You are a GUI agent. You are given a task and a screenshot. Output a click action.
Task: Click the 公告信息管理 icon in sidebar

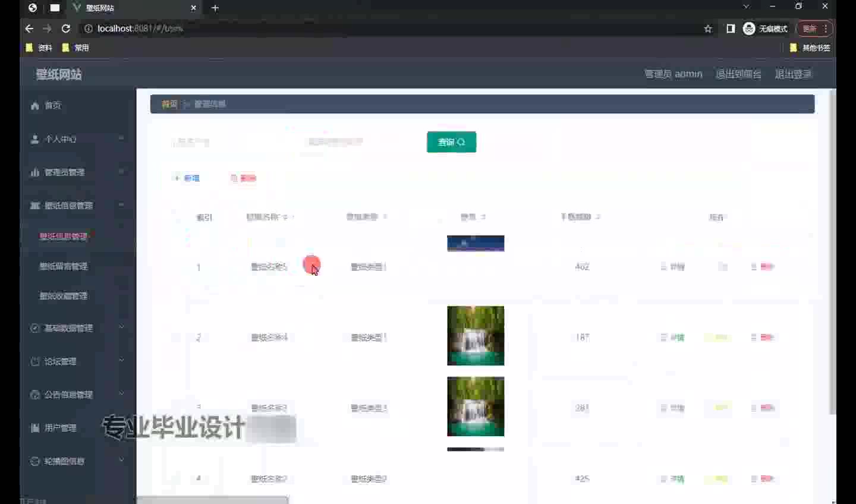point(35,395)
